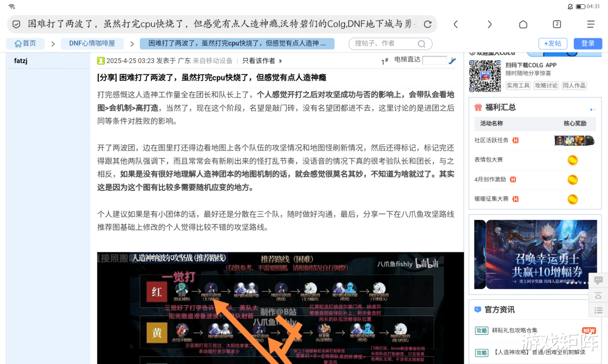Viewport: 608px width, 364px height.
Task: Go forward with the browser forward arrow
Action: [489, 24]
